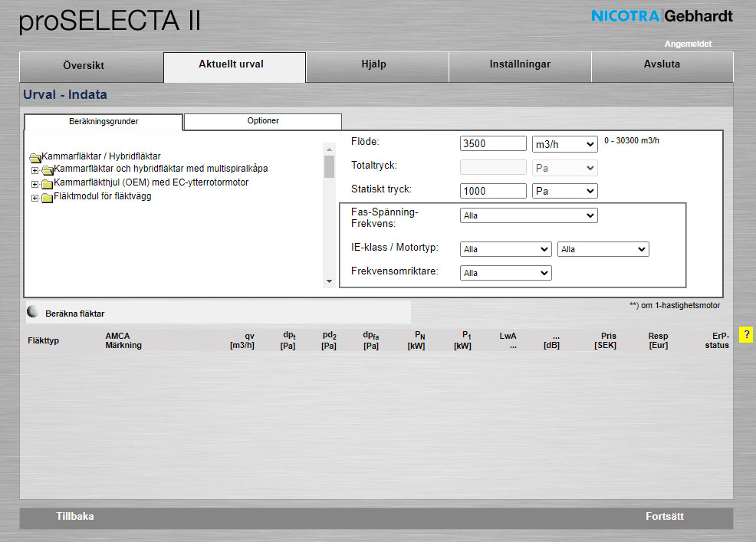Click the Nicotra Gebhardt logo
Viewport: 756px width, 542px height.
[662, 16]
